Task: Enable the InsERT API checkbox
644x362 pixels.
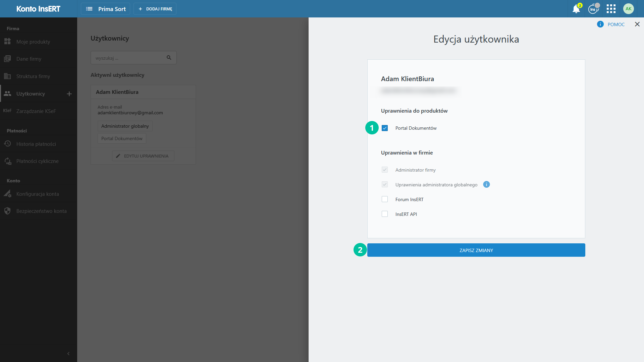Action: pyautogui.click(x=385, y=214)
